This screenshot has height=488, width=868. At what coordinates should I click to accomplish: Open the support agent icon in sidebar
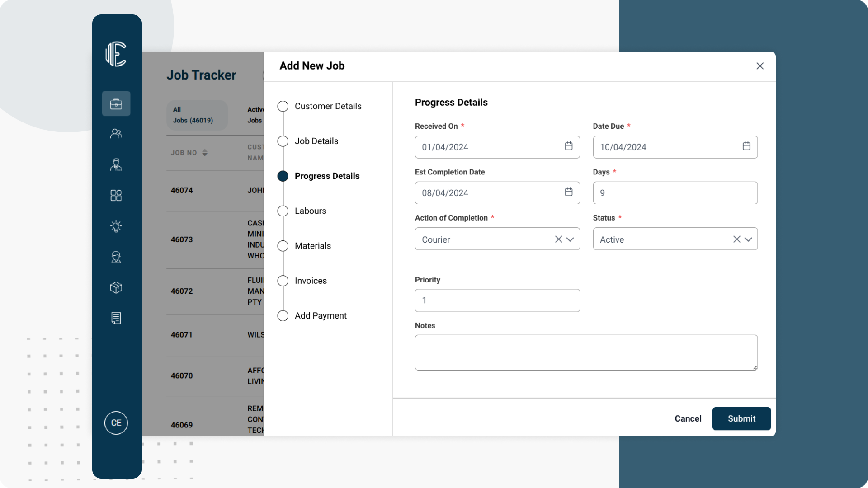[x=116, y=257]
